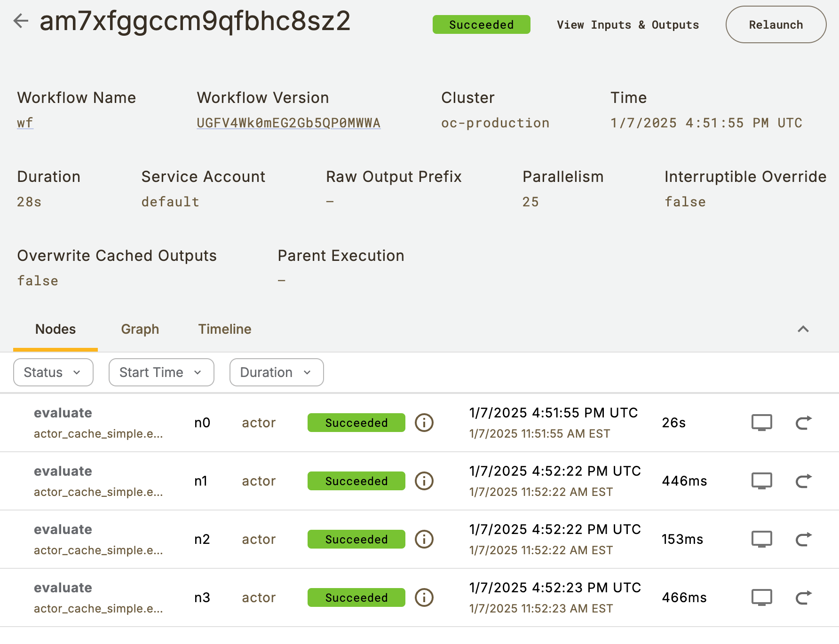
Task: Click the rerun arrow for node n3
Action: click(803, 597)
